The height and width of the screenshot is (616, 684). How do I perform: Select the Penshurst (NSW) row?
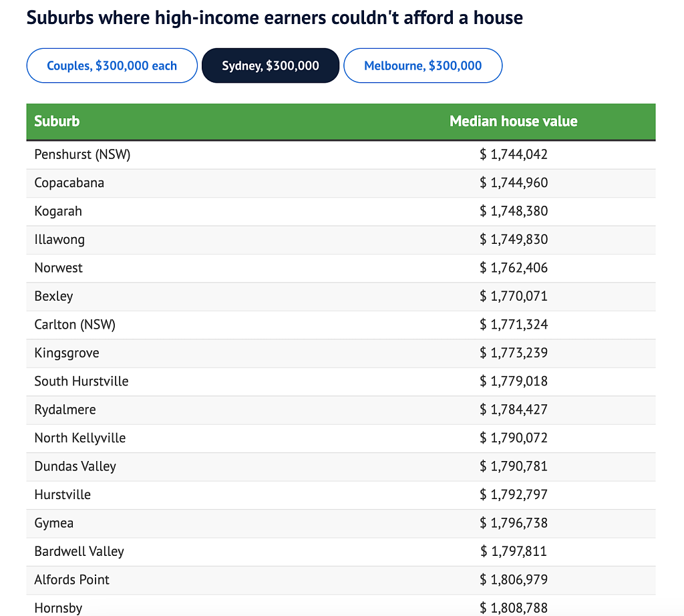tap(341, 154)
